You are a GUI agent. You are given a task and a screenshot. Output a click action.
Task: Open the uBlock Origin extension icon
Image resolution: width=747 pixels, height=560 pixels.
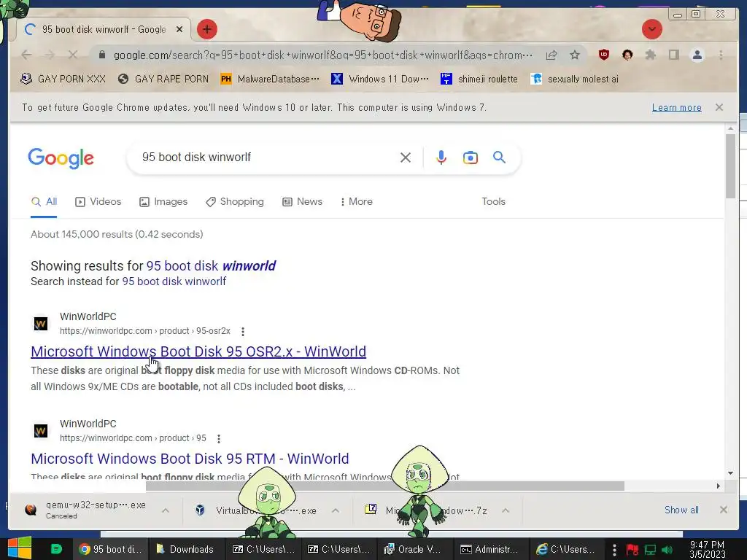[603, 55]
